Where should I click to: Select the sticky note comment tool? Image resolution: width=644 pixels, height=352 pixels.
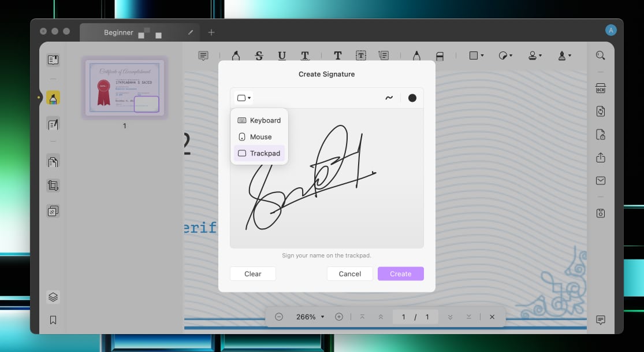click(x=203, y=55)
